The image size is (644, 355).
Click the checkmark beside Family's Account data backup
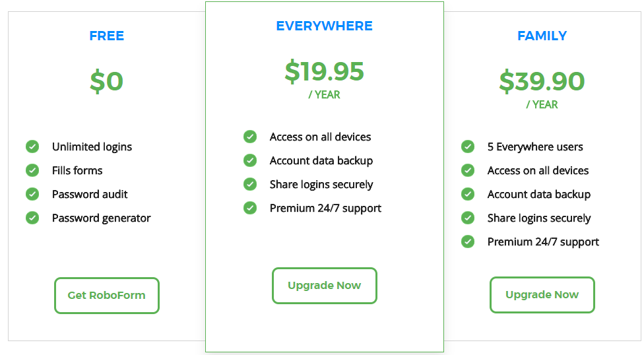click(x=468, y=194)
